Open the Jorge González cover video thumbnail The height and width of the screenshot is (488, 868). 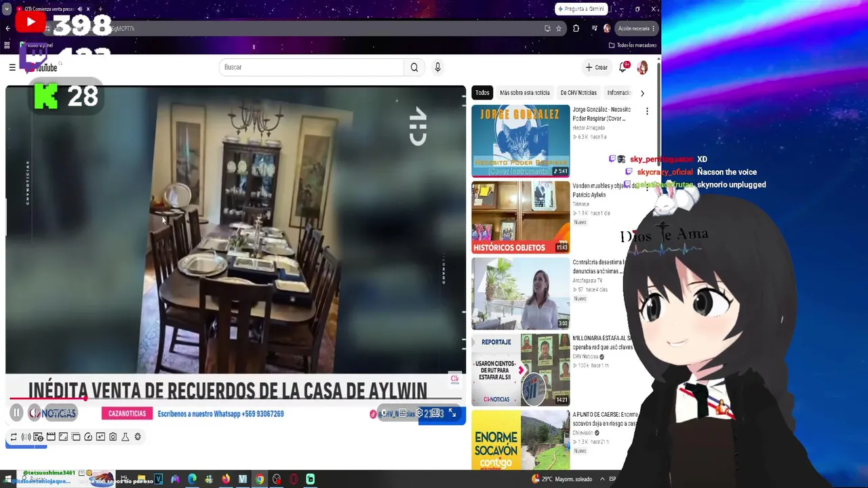521,141
